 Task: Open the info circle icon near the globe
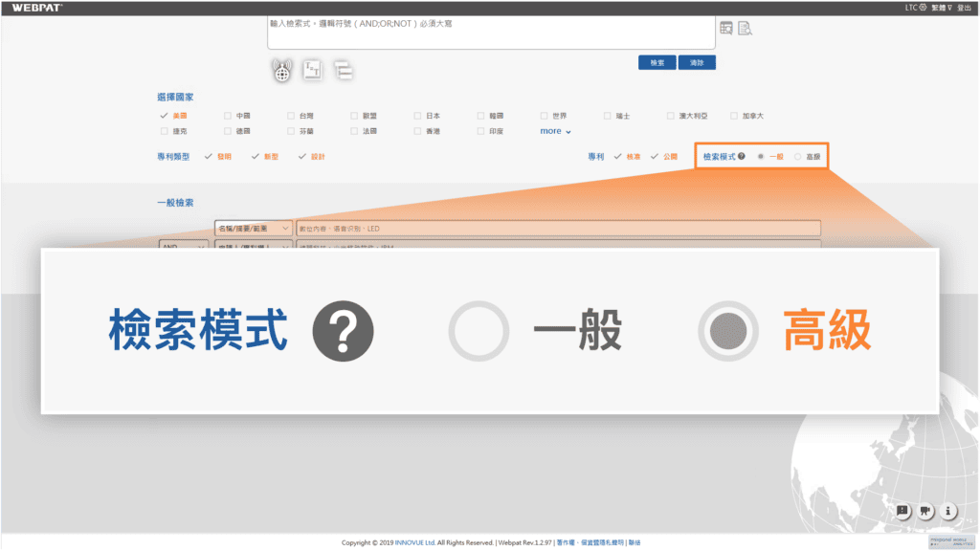pyautogui.click(x=947, y=511)
